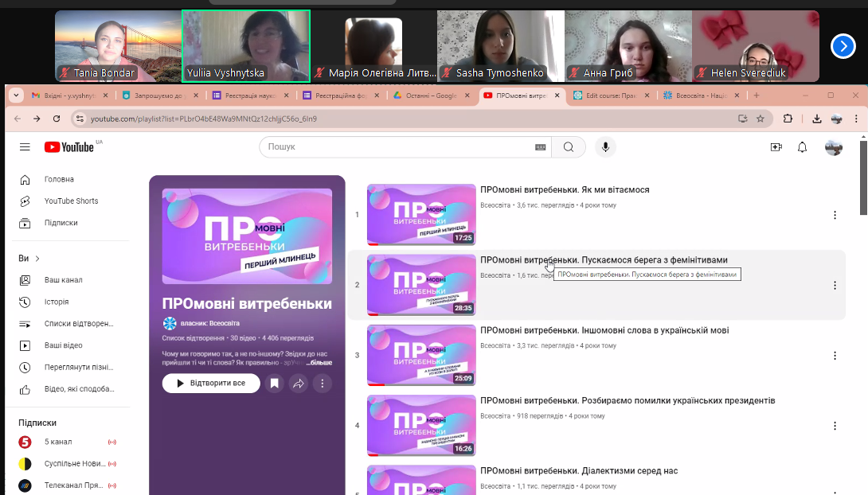The width and height of the screenshot is (868, 495).
Task: Open the on-screen keyboard icon in search box
Action: 540,147
